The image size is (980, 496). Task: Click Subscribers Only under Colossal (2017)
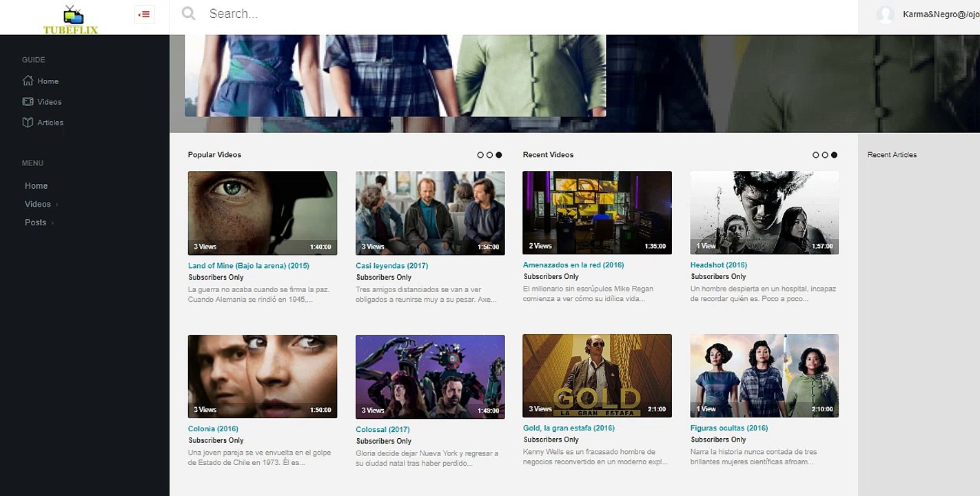[x=384, y=442]
